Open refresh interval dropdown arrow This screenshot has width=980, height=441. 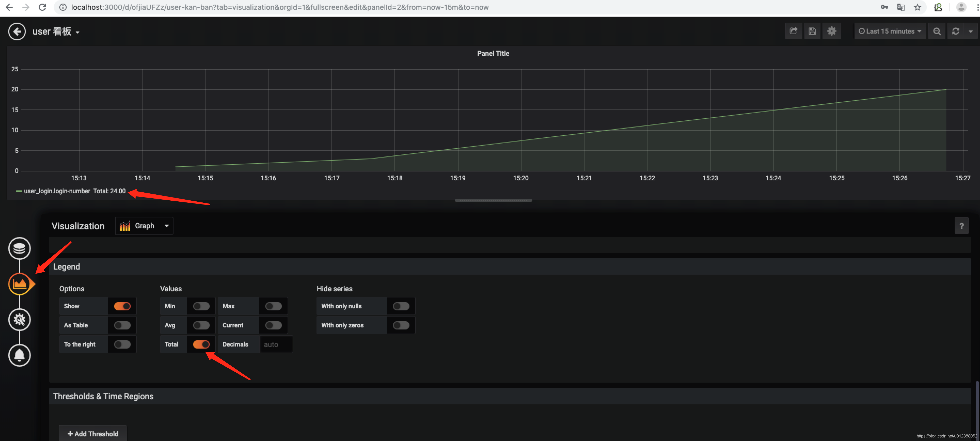(x=970, y=31)
